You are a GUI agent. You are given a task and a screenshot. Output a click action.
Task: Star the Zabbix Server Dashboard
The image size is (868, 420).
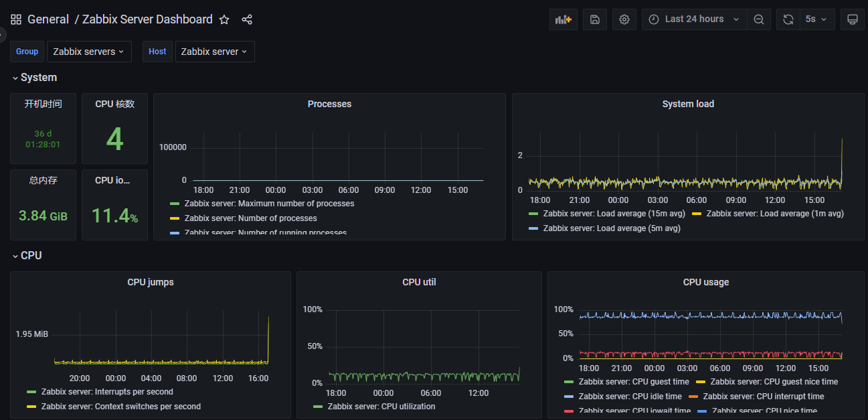click(x=224, y=19)
